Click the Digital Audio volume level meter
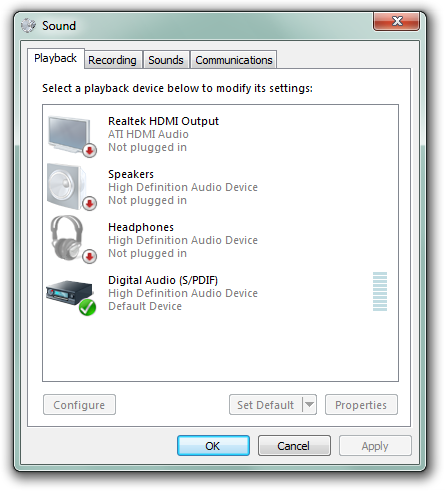 (x=380, y=292)
